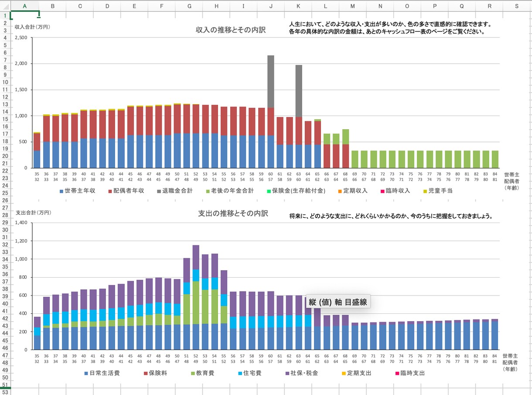Screen dimensions: 532x395
Task: Click the purple tax segment at age 56
Action: pos(233,304)
